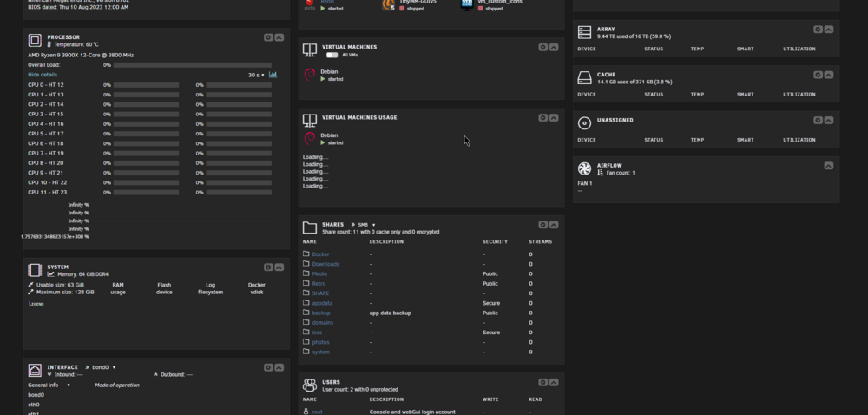Click folder icon next to backup share
868x415 pixels.
click(306, 313)
